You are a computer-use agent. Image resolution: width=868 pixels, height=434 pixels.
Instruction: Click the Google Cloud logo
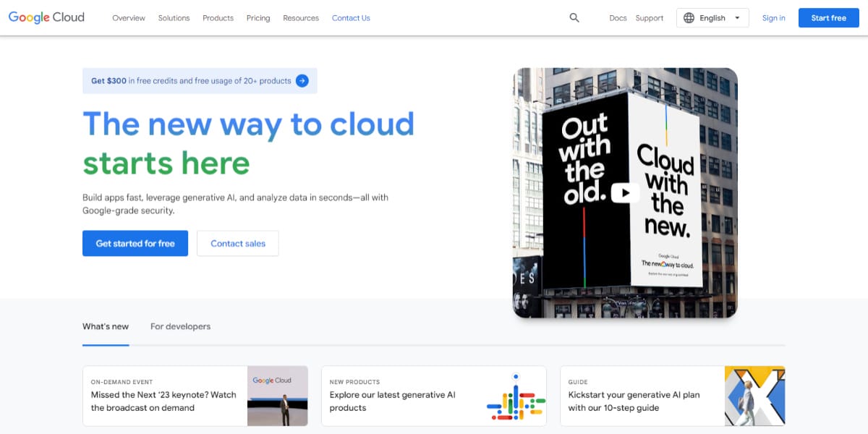click(x=46, y=17)
